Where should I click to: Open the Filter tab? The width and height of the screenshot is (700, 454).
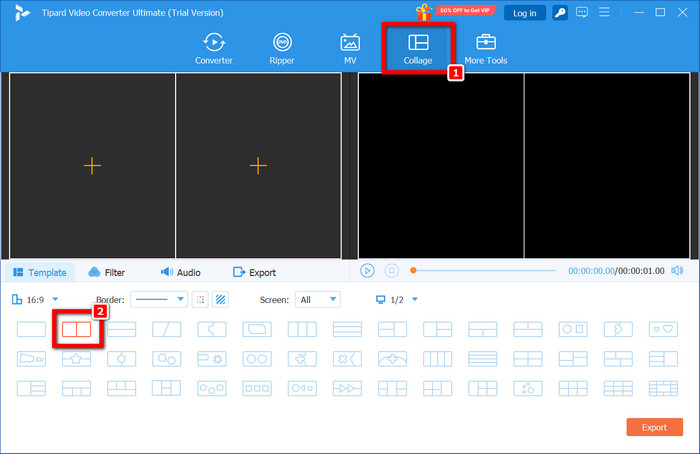coord(107,272)
